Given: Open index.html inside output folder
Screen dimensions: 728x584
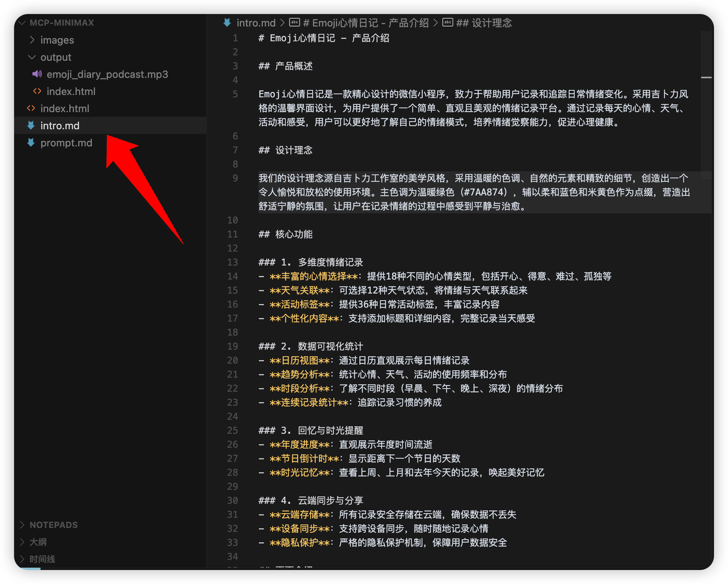Looking at the screenshot, I should 71,91.
